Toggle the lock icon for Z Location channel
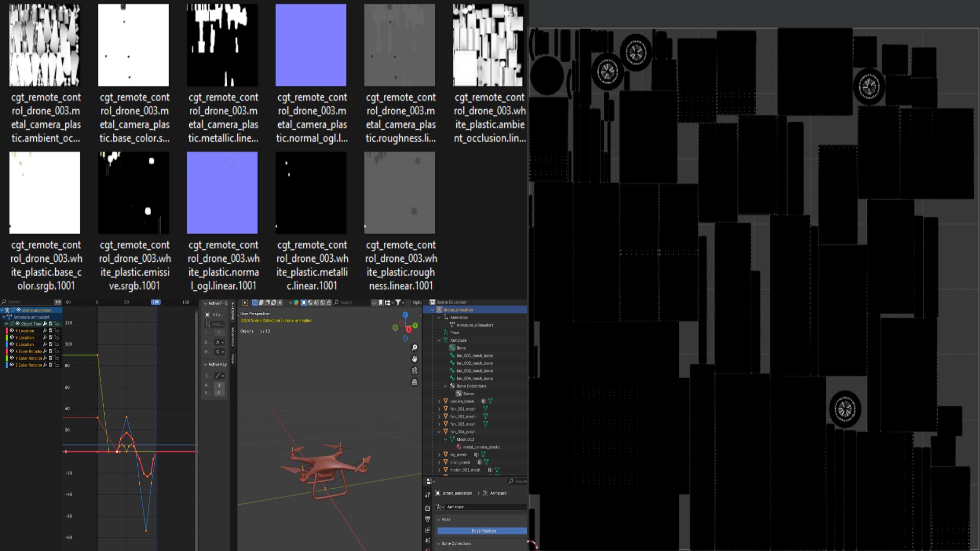The width and height of the screenshot is (980, 551). (56, 344)
